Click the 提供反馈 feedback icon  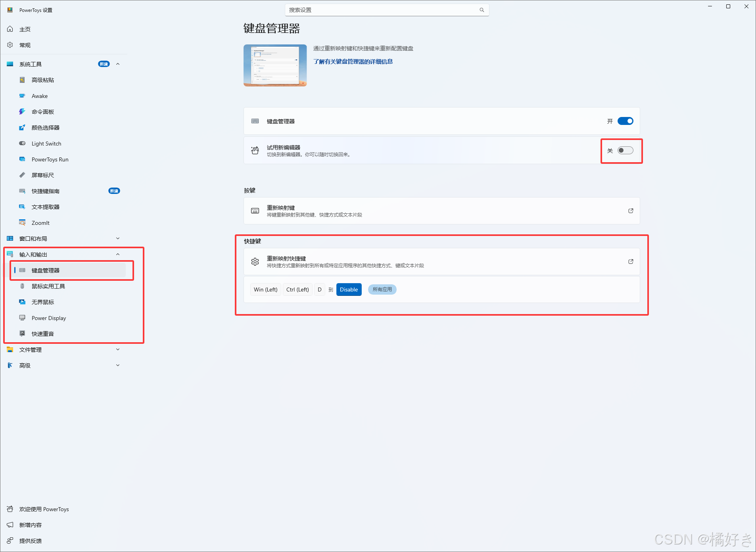pos(10,540)
